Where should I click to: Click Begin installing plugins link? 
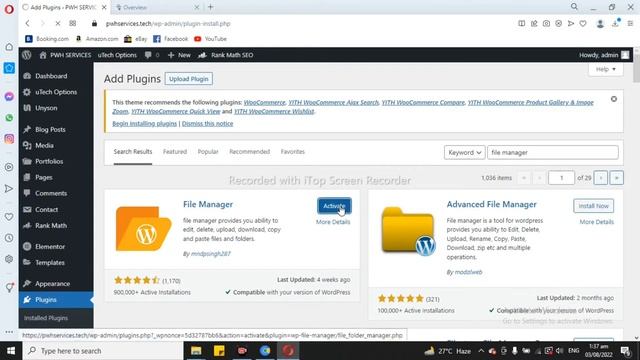tap(144, 123)
